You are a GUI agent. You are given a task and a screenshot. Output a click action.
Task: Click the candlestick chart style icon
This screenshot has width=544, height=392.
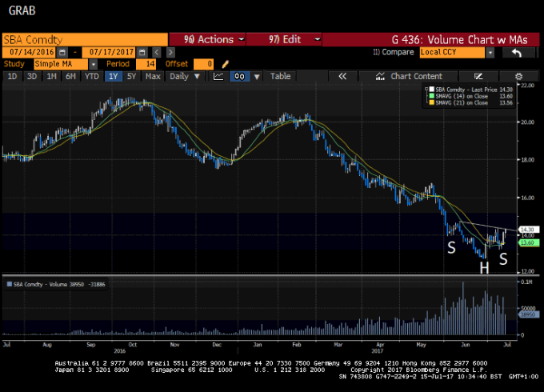pos(239,77)
